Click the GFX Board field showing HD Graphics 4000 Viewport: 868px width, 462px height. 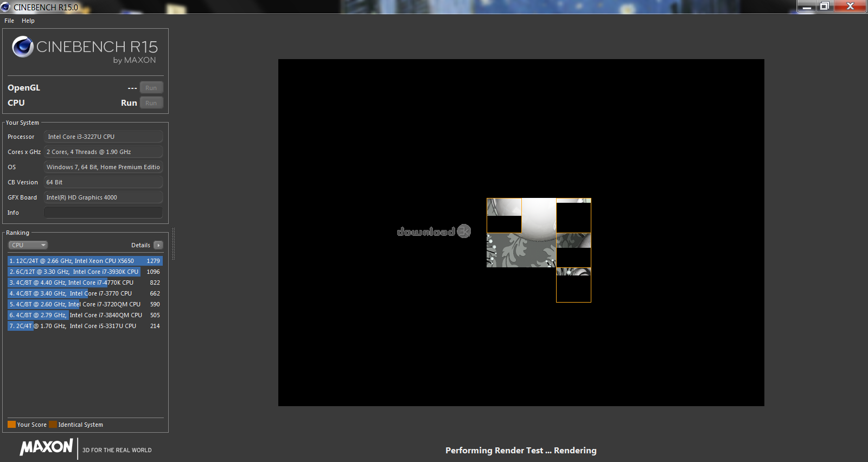click(103, 197)
